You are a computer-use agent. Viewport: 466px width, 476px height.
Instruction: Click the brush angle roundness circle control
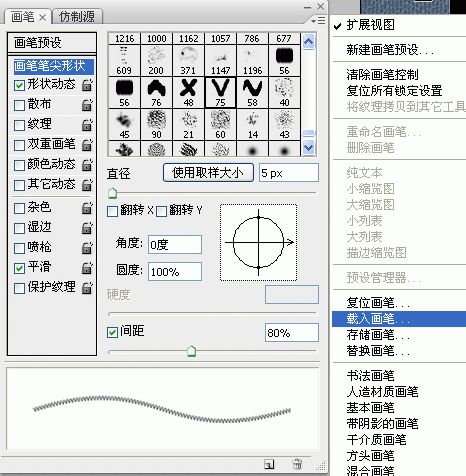point(258,242)
